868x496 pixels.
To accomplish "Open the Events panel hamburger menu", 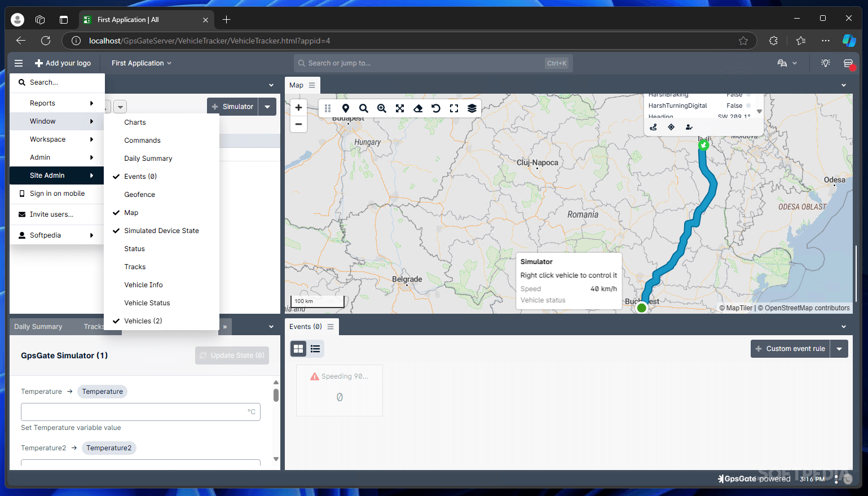I will pos(331,327).
